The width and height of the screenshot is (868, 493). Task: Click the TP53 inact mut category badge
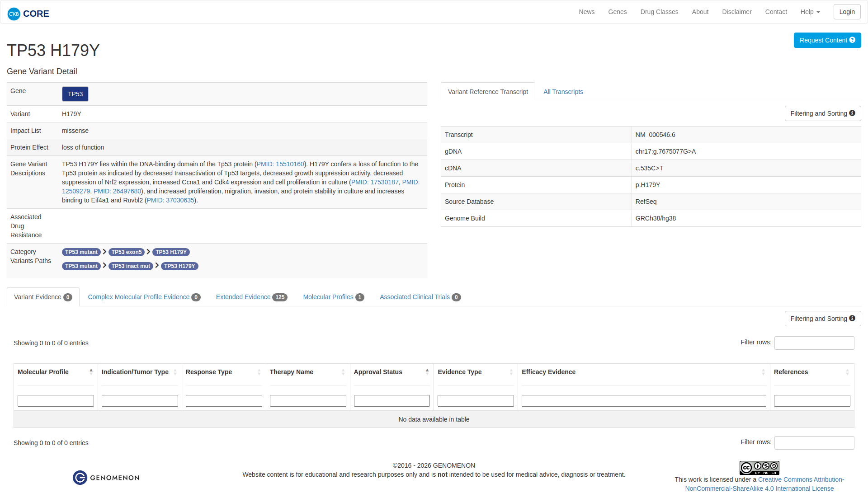(x=131, y=266)
